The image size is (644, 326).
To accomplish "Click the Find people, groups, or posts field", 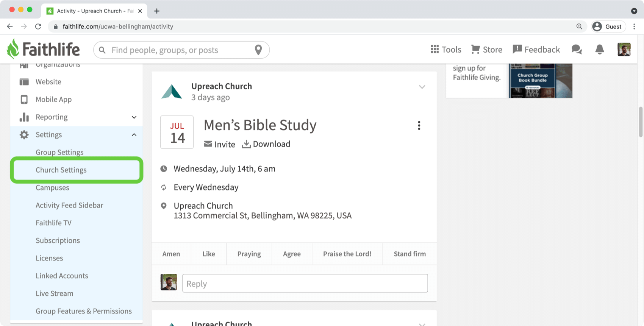I will tap(181, 50).
